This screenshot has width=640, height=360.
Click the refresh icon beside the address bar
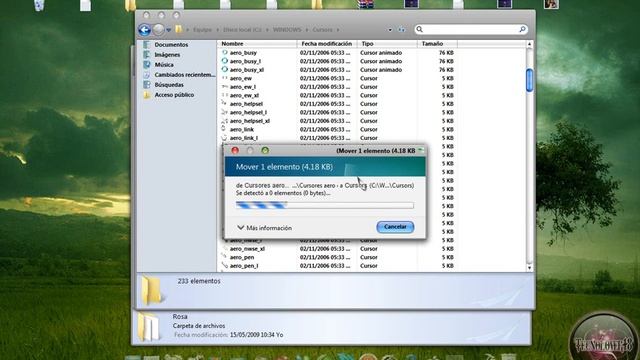tap(402, 30)
